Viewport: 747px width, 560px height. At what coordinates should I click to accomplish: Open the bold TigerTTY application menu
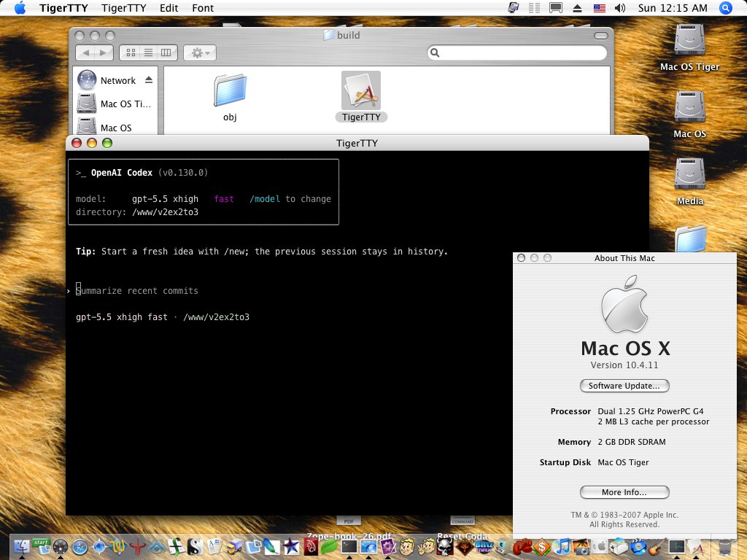click(x=63, y=8)
